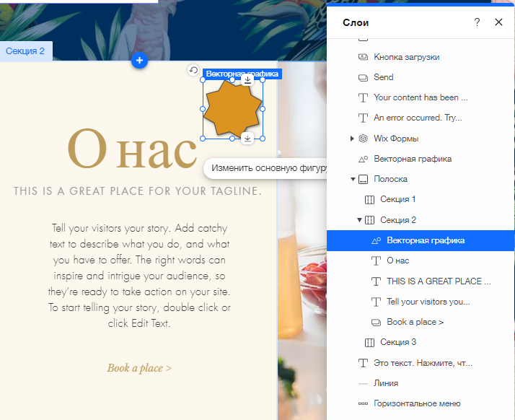Click the Горизонтальное меню icon
The width and height of the screenshot is (515, 420).
click(x=363, y=403)
